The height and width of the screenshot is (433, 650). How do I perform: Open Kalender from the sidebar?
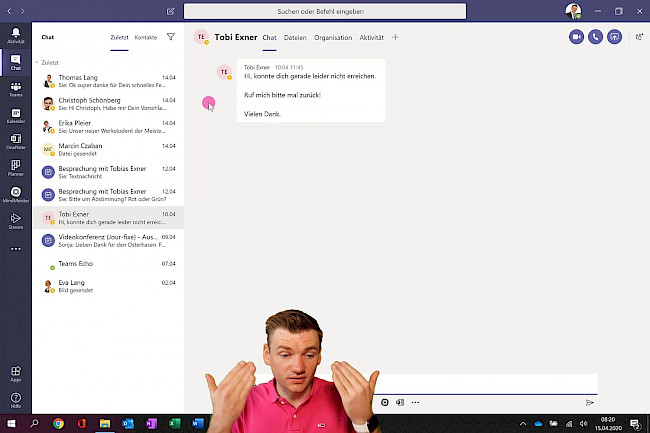coord(16,116)
